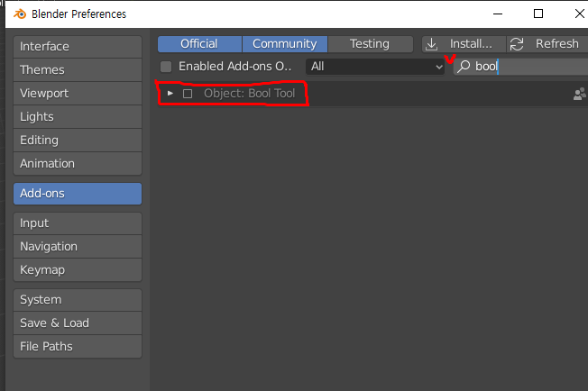
Task: Click the Refresh add-ons button
Action: pyautogui.click(x=547, y=44)
